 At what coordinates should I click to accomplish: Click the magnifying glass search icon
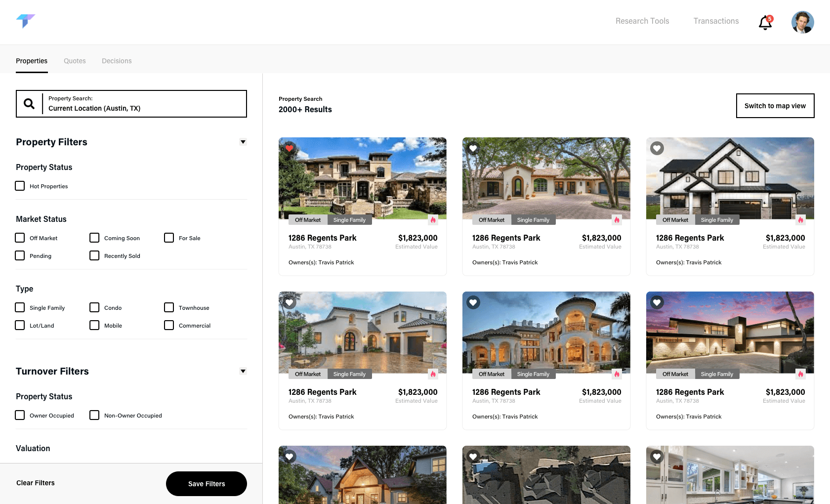29,104
